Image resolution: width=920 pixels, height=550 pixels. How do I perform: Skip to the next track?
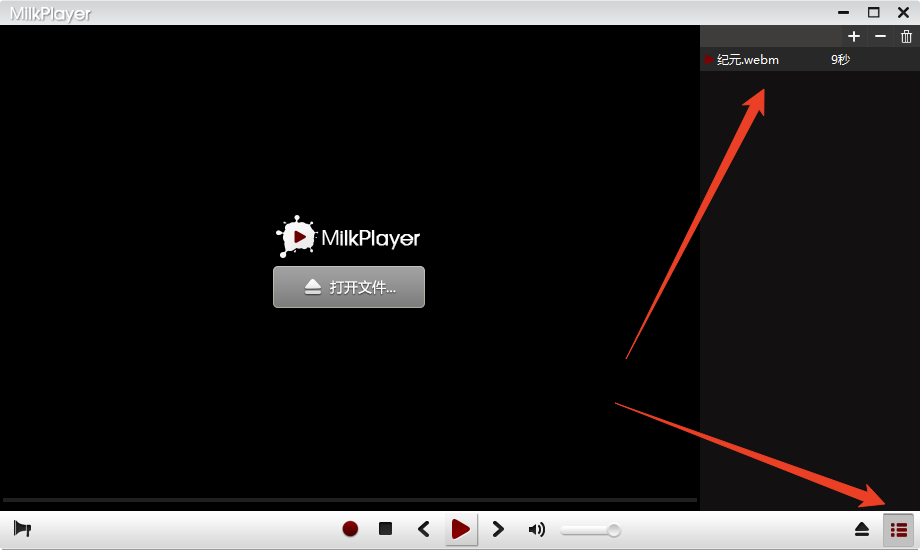pyautogui.click(x=498, y=529)
